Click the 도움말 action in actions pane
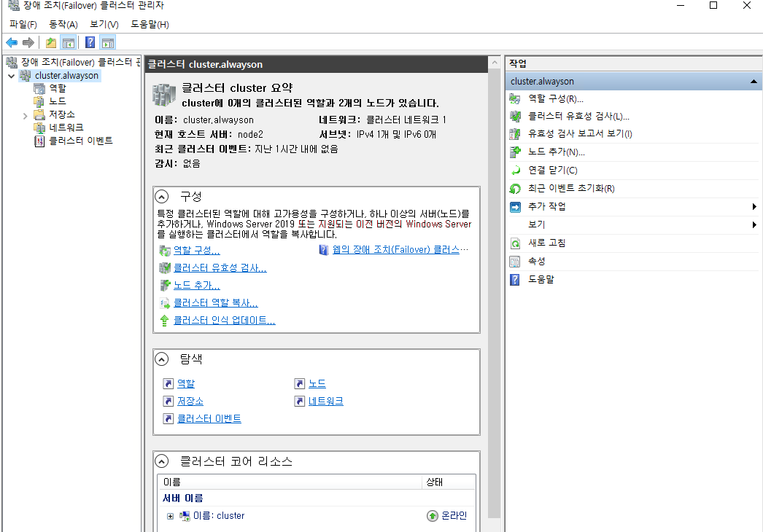 pyautogui.click(x=541, y=279)
